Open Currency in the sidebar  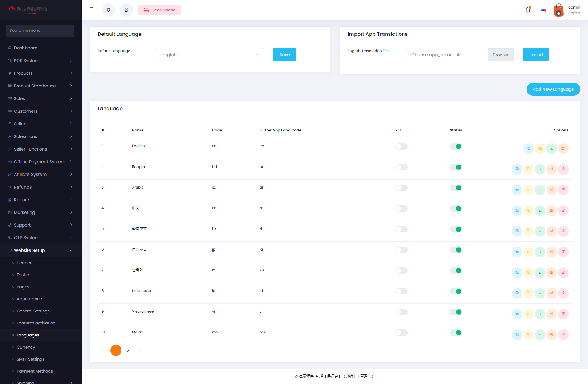[x=26, y=347]
